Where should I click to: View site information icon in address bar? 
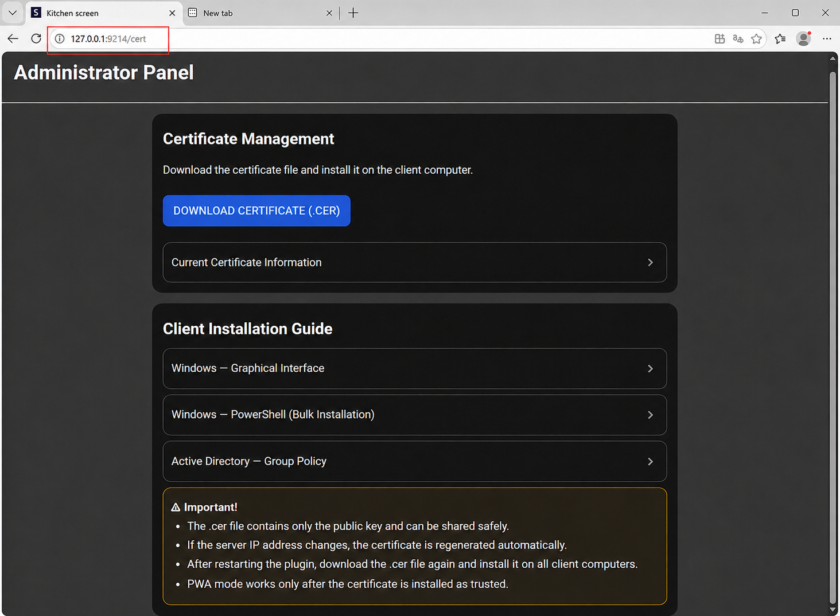[60, 38]
